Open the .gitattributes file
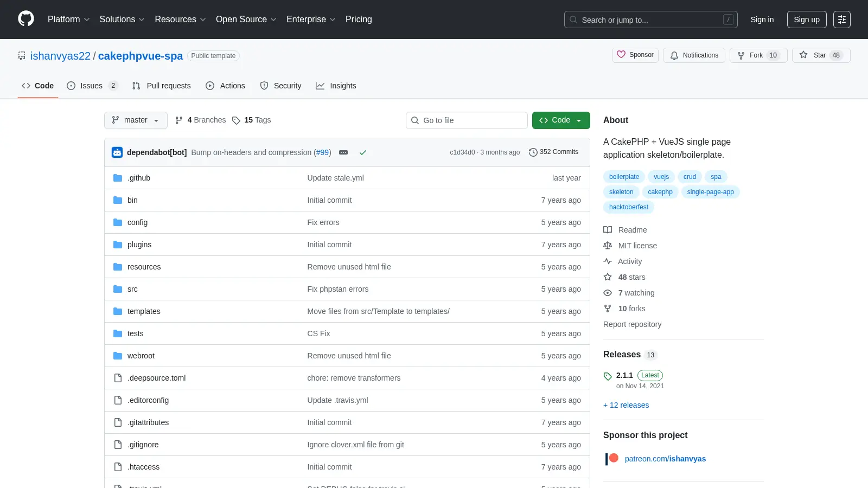The image size is (868, 488). tap(148, 422)
